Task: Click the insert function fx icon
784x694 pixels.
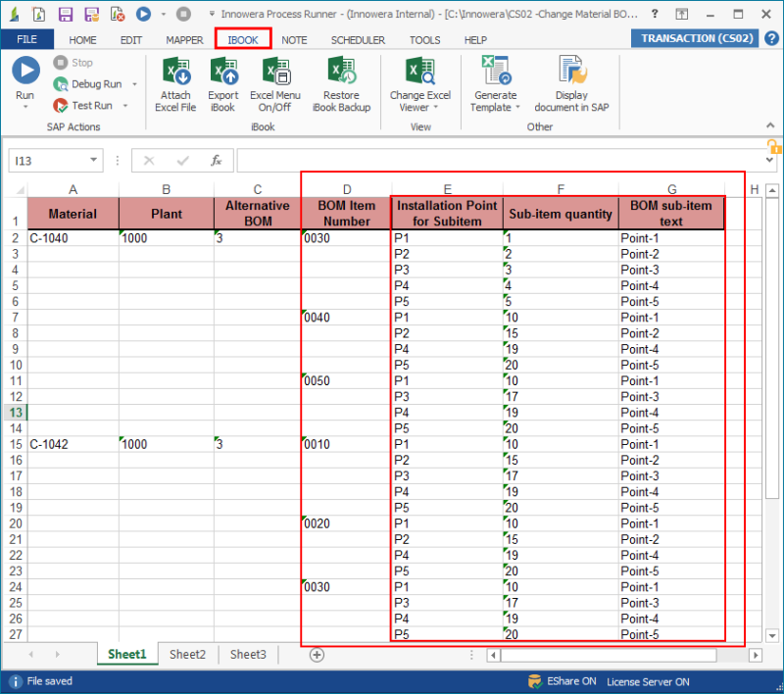Action: pyautogui.click(x=216, y=160)
